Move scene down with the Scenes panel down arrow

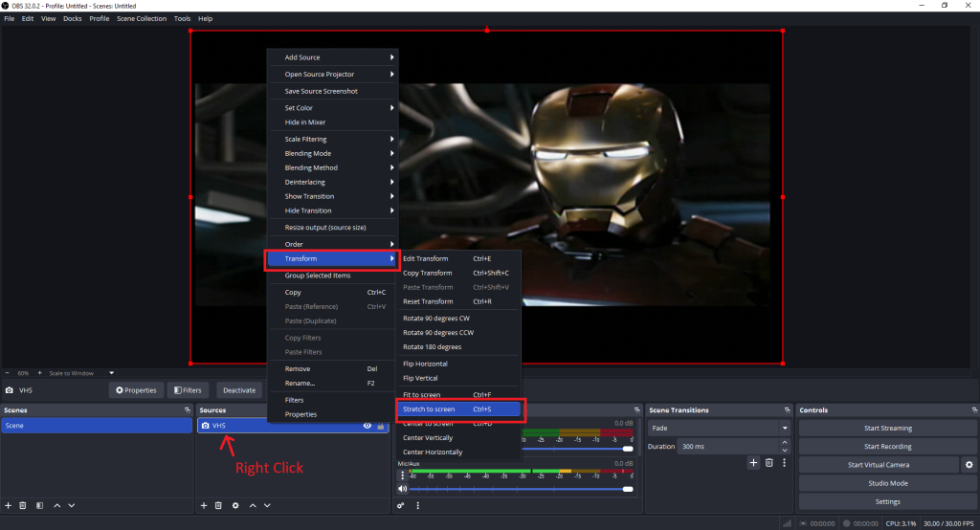pyautogui.click(x=71, y=505)
